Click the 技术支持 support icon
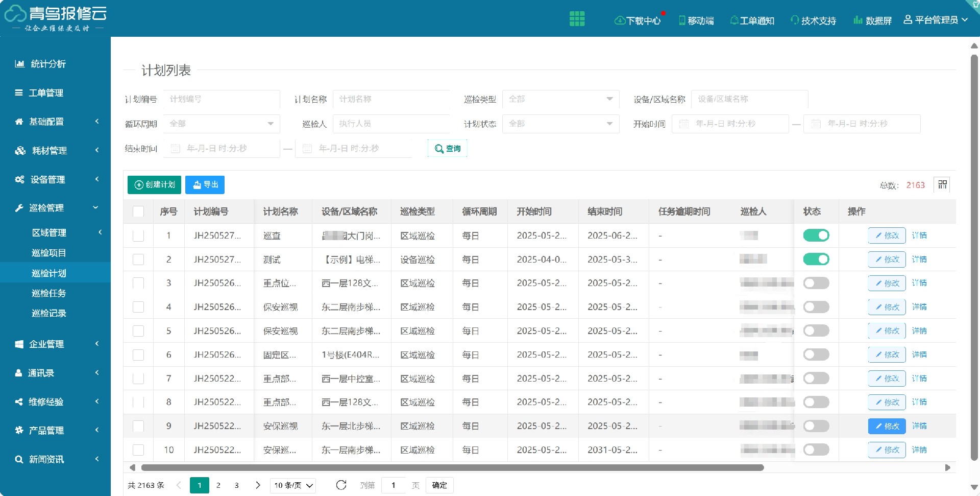Screen dimensions: 980x496 click(x=795, y=20)
